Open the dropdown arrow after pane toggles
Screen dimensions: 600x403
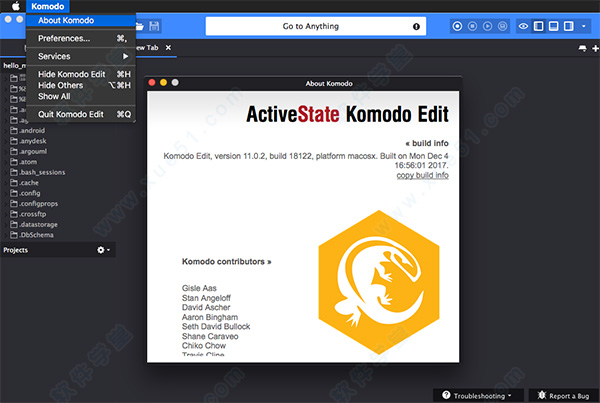(584, 26)
